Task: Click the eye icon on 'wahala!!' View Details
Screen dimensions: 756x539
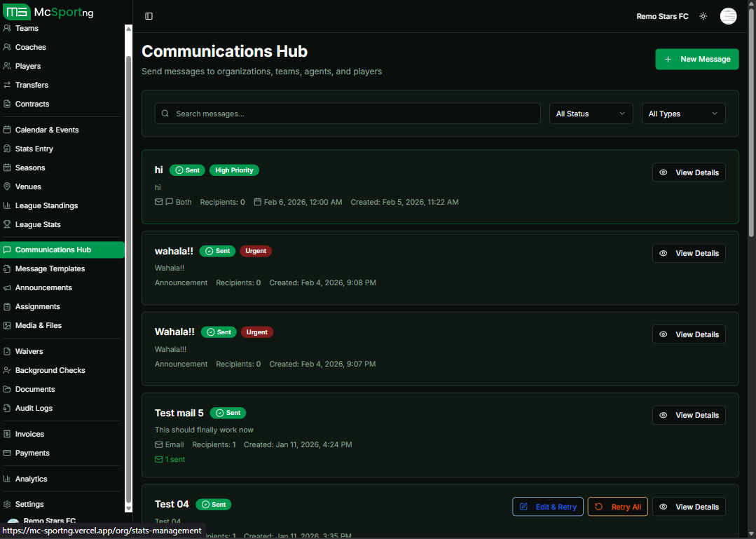Action: [x=664, y=253]
